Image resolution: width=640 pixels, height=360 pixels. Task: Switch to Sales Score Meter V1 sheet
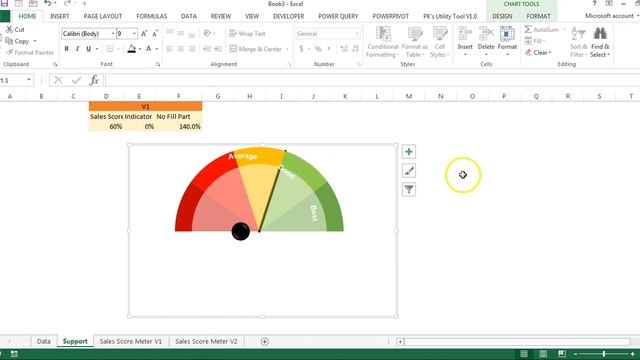click(x=131, y=341)
